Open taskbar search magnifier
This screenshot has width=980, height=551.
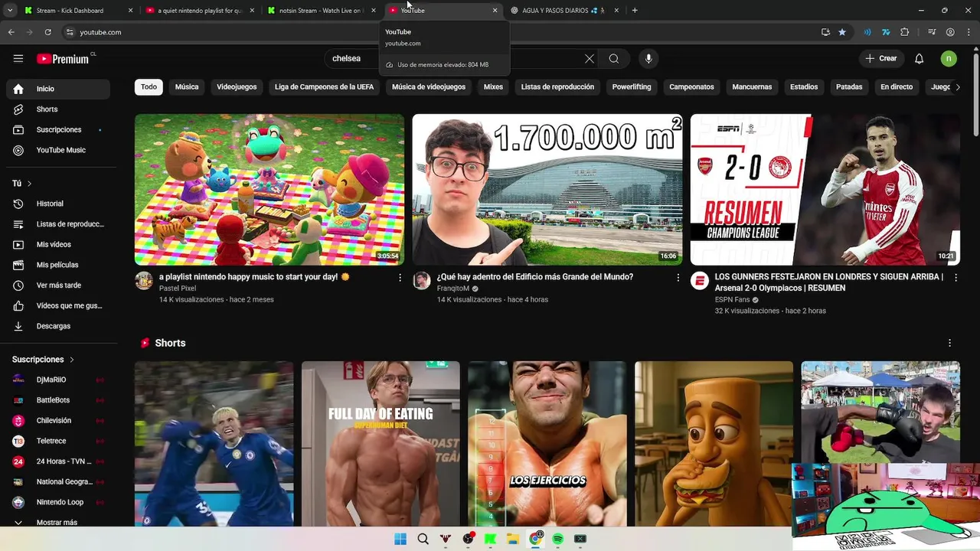point(423,539)
